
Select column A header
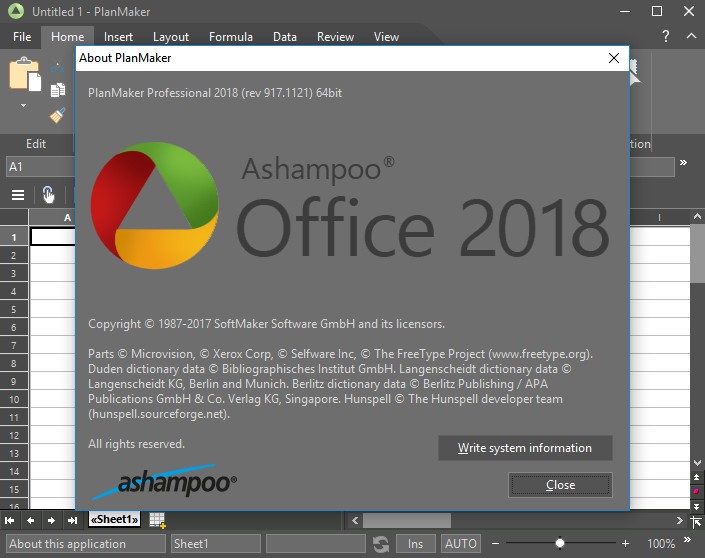(x=52, y=218)
